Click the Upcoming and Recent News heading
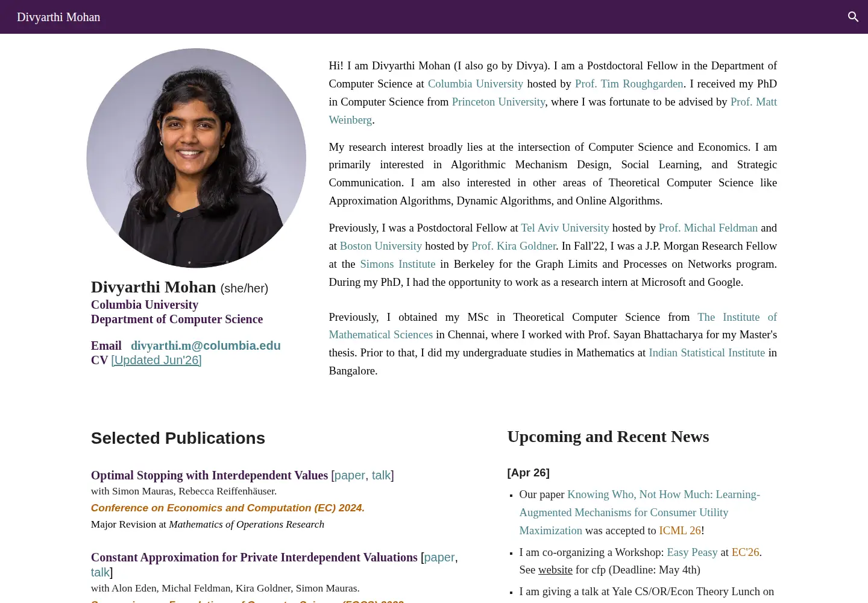This screenshot has width=868, height=603. pyautogui.click(x=608, y=437)
